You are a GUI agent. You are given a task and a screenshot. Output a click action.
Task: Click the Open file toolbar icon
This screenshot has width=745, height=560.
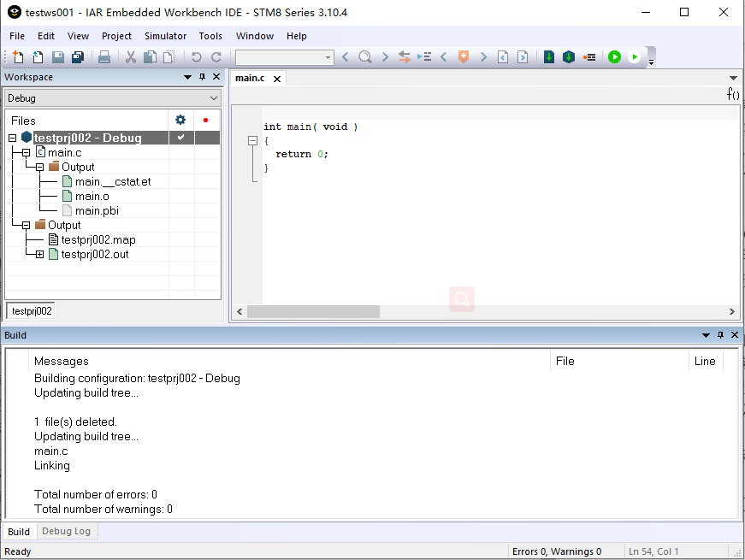[38, 57]
